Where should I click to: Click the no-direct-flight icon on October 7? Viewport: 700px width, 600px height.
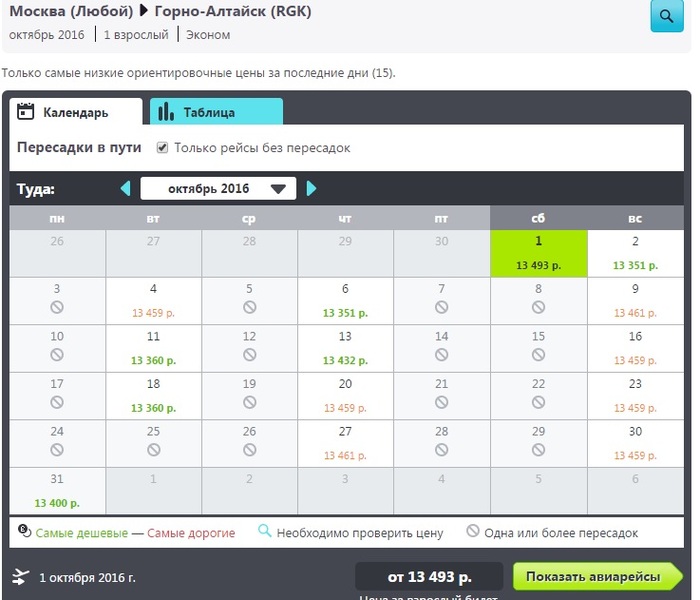pos(442,307)
